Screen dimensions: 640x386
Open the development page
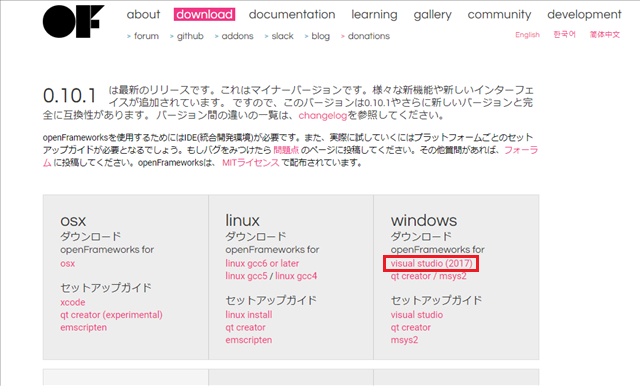coord(584,15)
